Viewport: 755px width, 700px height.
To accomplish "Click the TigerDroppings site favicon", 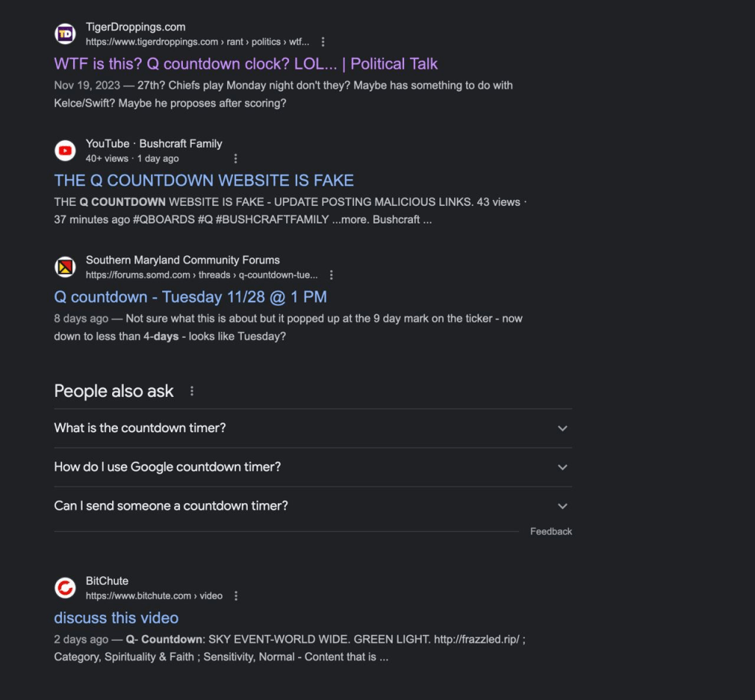I will click(x=66, y=34).
